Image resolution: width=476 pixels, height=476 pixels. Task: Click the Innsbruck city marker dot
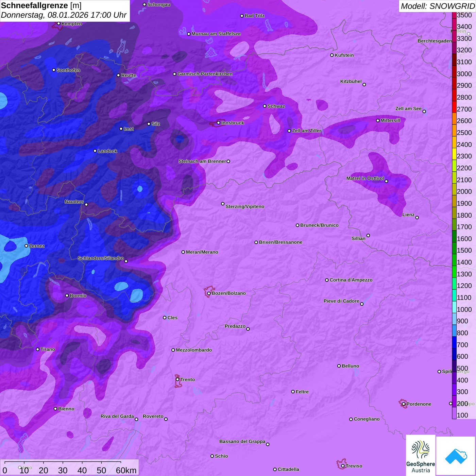pos(219,123)
